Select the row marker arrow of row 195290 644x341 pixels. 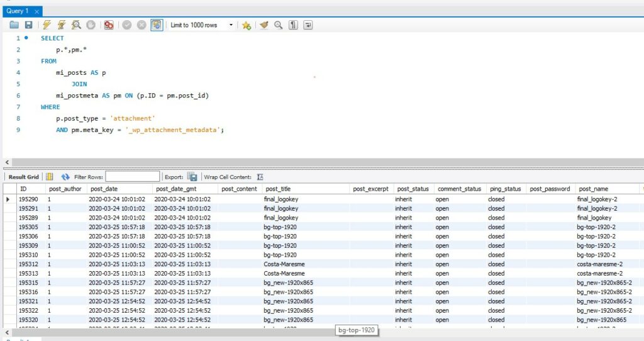tap(8, 199)
